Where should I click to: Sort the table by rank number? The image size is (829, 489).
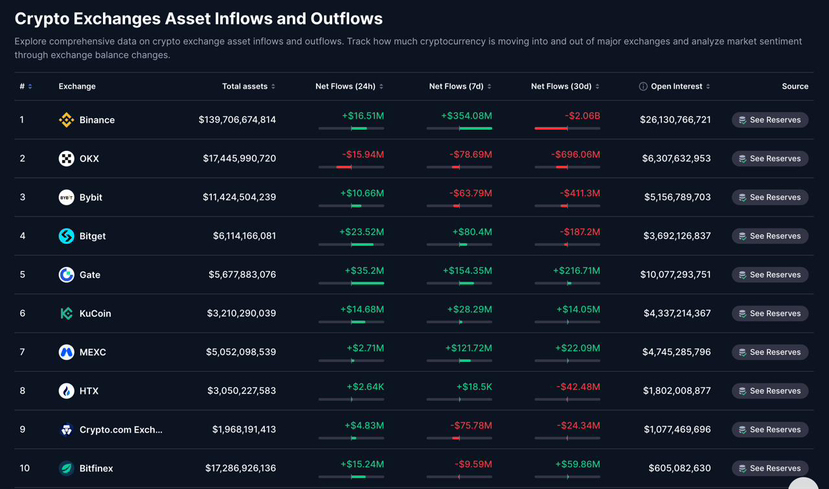[25, 86]
